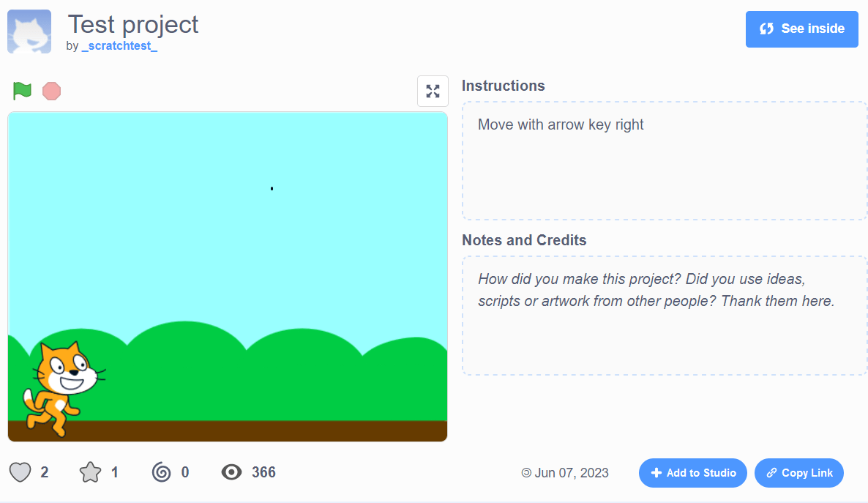868x503 pixels.
Task: Click the heart icon to love the project
Action: (21, 472)
